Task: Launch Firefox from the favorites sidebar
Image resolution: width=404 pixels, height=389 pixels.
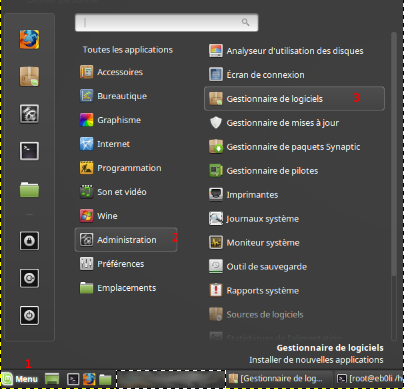Action: (29, 39)
